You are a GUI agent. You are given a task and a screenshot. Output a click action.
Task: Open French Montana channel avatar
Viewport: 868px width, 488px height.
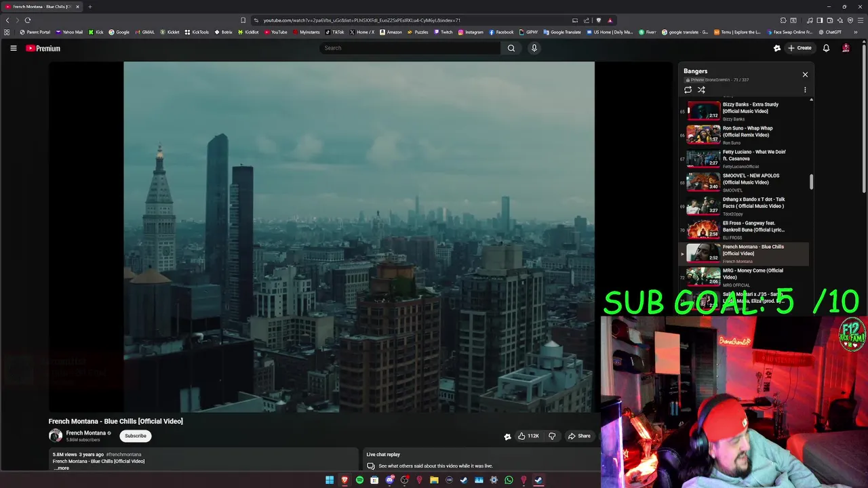point(56,436)
